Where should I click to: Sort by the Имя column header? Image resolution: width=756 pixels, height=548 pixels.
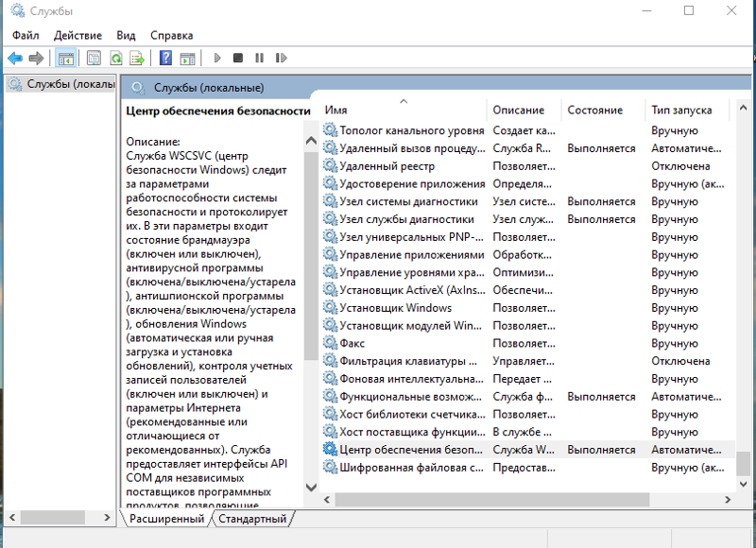404,110
